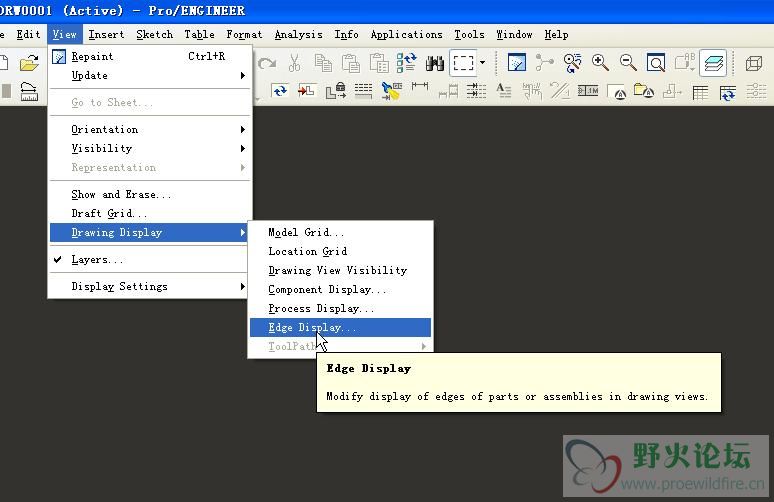This screenshot has height=502, width=774.
Task: Click the selection box tool icon
Action: click(463, 63)
